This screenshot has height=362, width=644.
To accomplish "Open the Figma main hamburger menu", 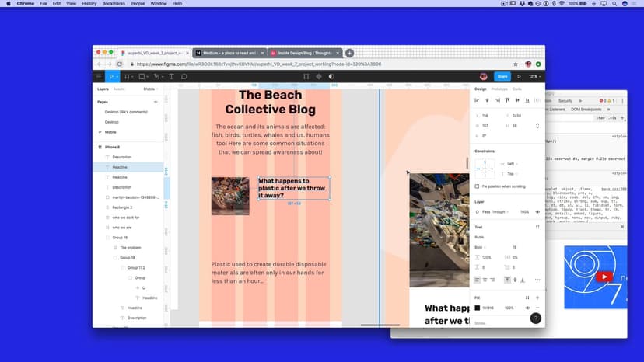I will coord(99,76).
